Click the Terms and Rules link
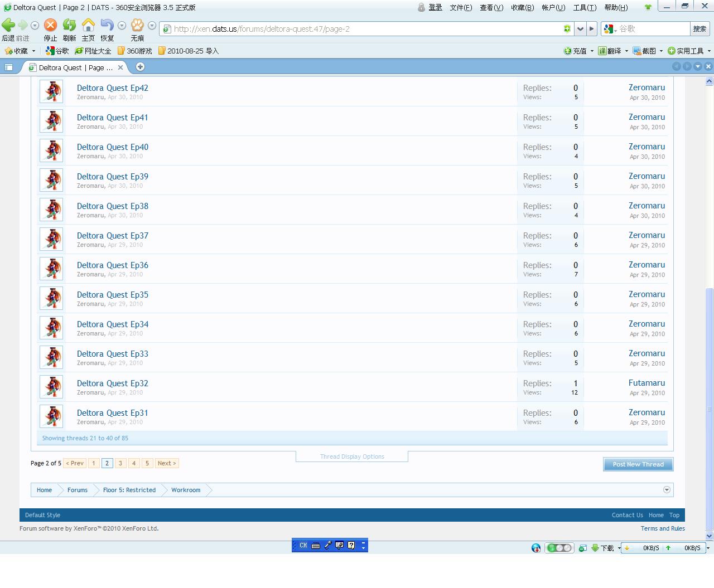The image size is (714, 588). pyautogui.click(x=663, y=528)
